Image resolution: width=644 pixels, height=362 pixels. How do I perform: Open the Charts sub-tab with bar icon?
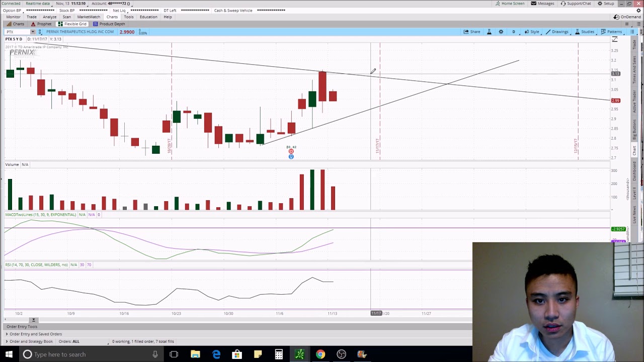(15, 24)
